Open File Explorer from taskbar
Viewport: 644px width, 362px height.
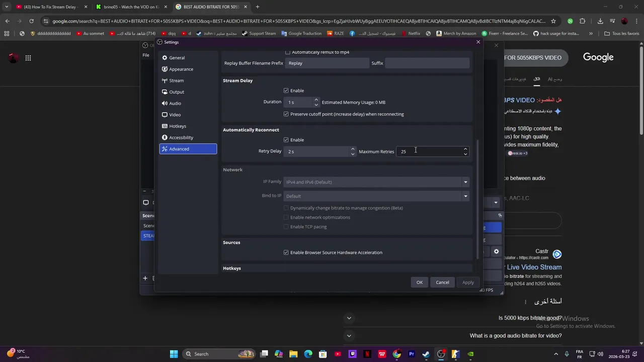coord(293,354)
